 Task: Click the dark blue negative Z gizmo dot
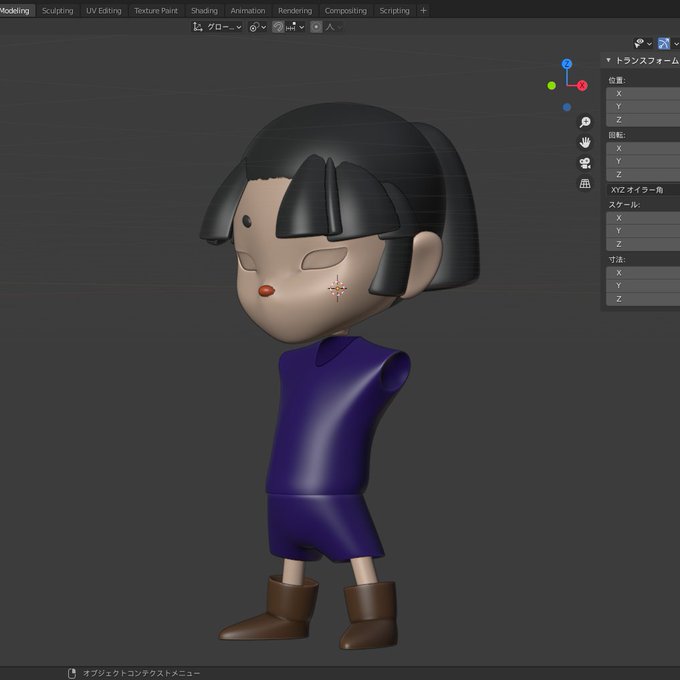(x=566, y=107)
